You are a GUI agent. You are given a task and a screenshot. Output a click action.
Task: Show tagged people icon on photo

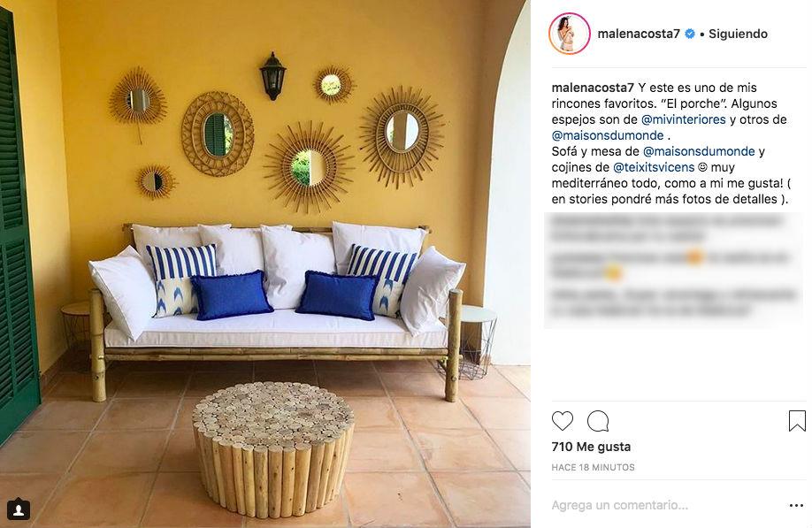pyautogui.click(x=19, y=509)
